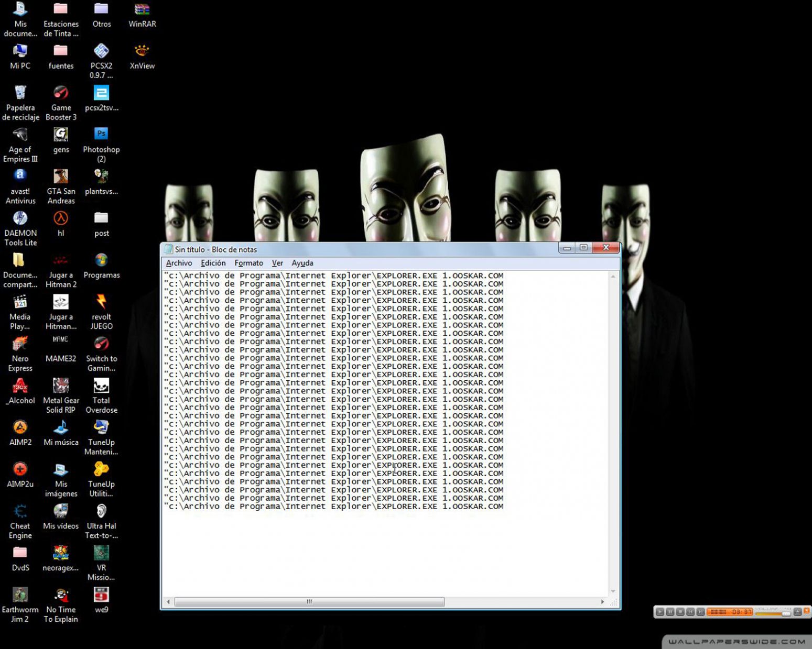This screenshot has height=649, width=812.
Task: Open Cheat Engine
Action: pyautogui.click(x=20, y=513)
